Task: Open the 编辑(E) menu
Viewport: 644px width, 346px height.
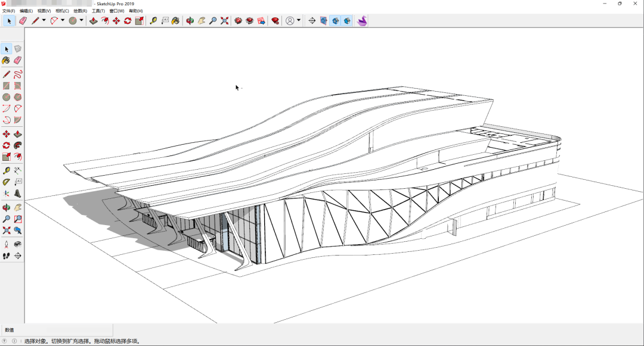Action: pyautogui.click(x=26, y=11)
